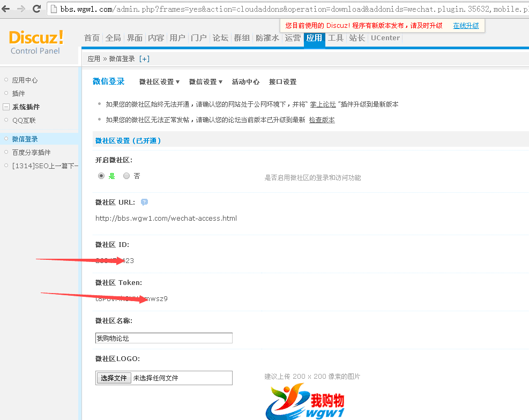The height and width of the screenshot is (420, 529).
Task: Open the 站长 top menu
Action: click(357, 38)
